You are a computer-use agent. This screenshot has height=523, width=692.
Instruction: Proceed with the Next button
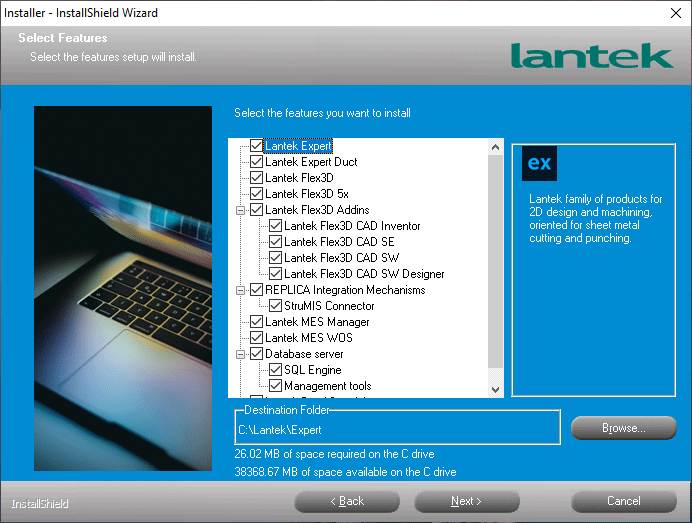tap(466, 501)
